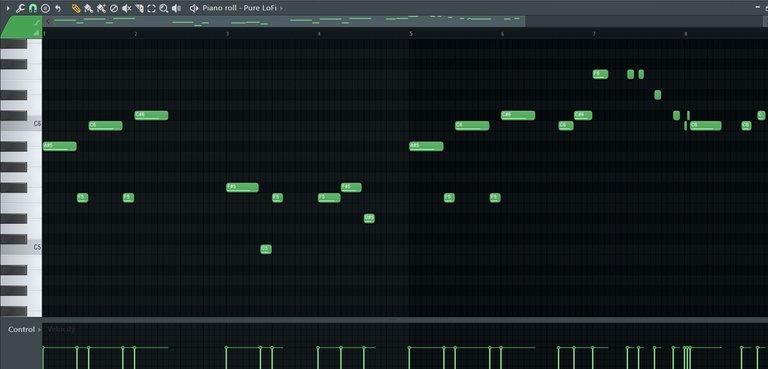Viewport: 768px width, 369px height.
Task: Choose the Zoom magnifier tool
Action: pos(164,8)
